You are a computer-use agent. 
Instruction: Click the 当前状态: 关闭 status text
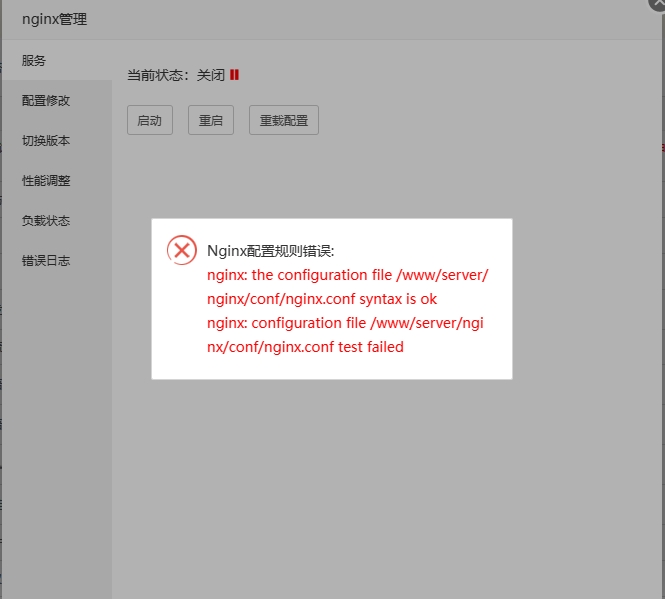click(176, 75)
